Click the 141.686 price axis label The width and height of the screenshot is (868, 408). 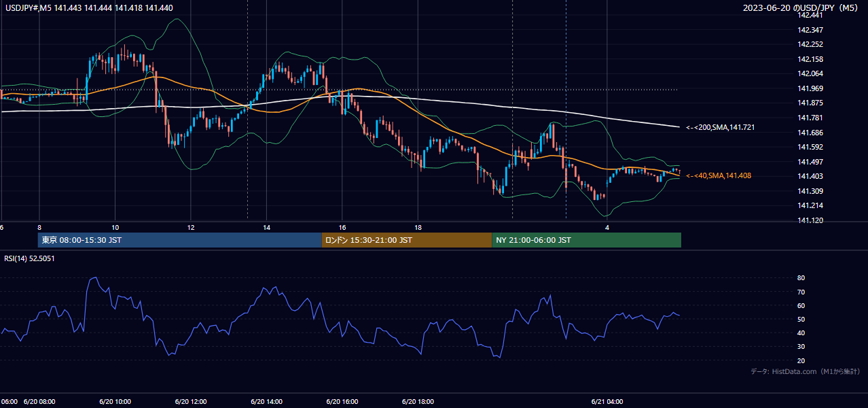[x=810, y=133]
